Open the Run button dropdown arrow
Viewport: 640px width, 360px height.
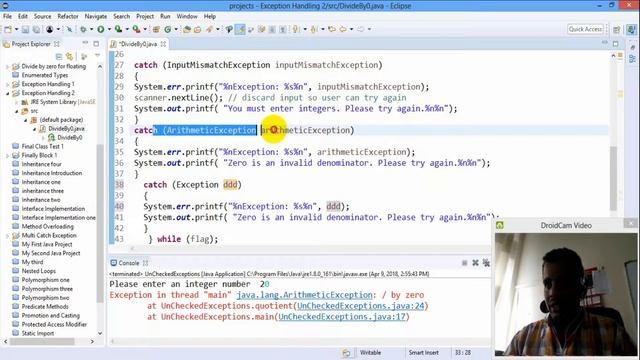tap(109, 29)
